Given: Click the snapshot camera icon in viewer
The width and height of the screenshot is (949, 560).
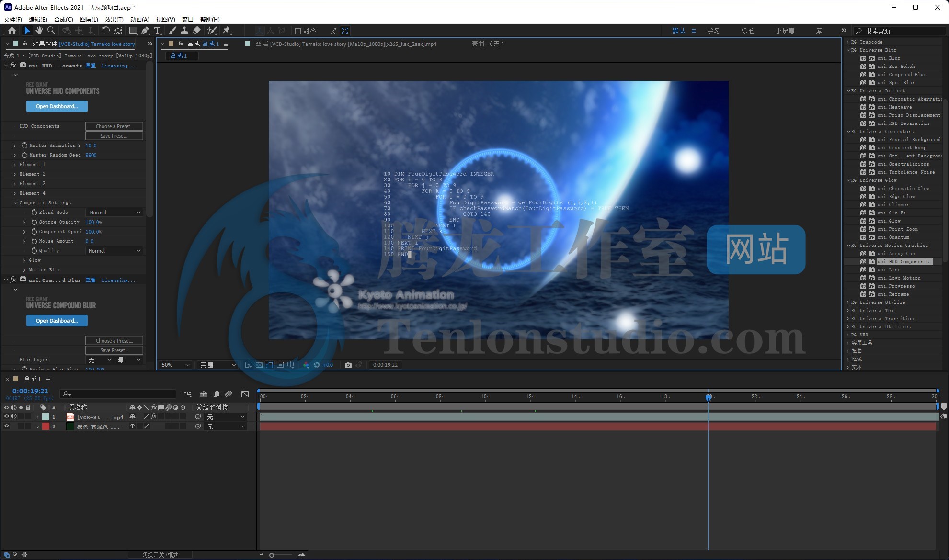Looking at the screenshot, I should coord(348,365).
